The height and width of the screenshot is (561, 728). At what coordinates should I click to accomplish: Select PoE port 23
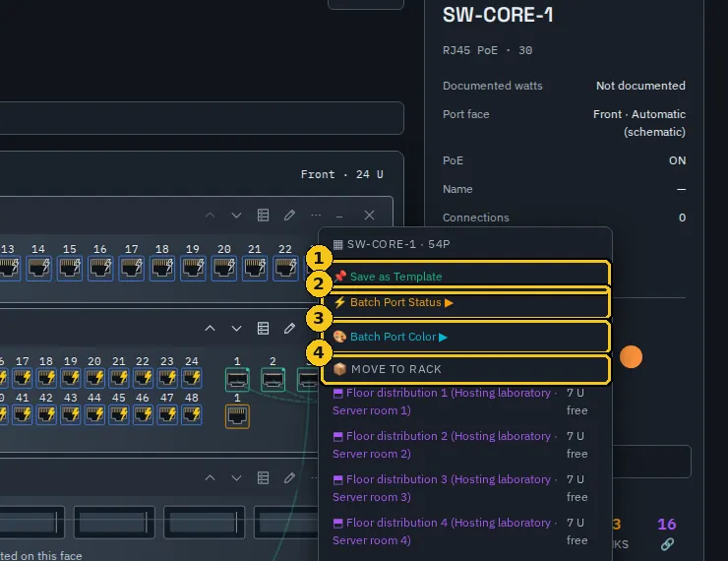[x=167, y=378]
